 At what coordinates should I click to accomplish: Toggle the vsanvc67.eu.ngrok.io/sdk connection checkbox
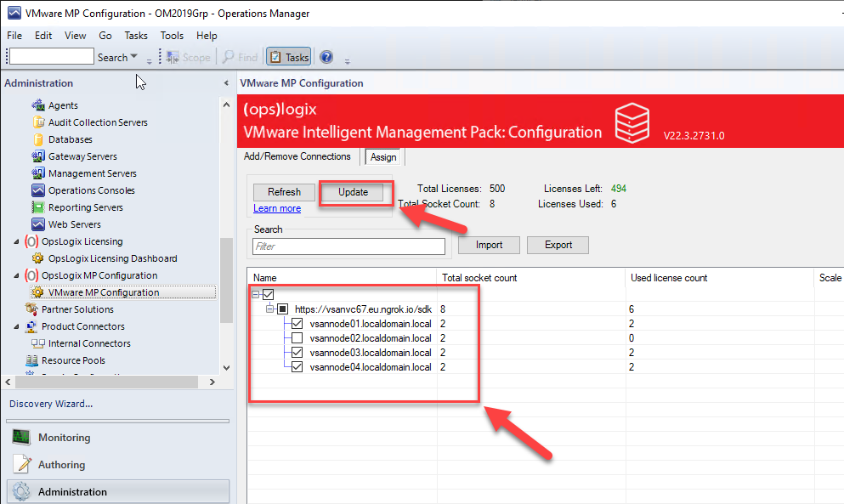tap(282, 309)
